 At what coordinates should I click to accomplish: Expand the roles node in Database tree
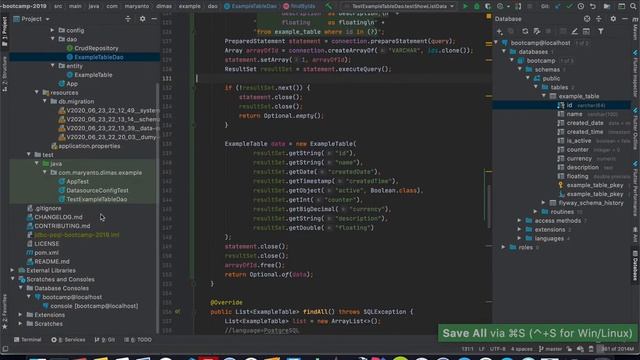click(504, 247)
